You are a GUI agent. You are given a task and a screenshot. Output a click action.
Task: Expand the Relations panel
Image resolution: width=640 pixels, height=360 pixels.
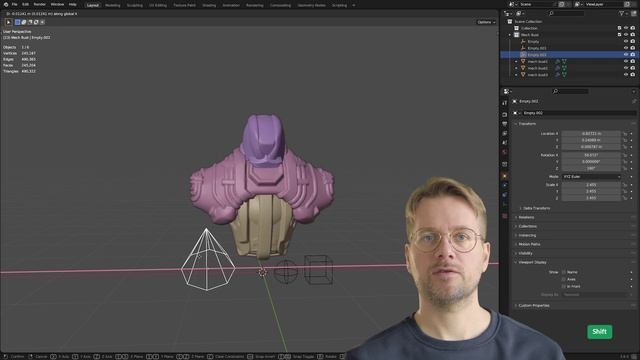coord(526,217)
